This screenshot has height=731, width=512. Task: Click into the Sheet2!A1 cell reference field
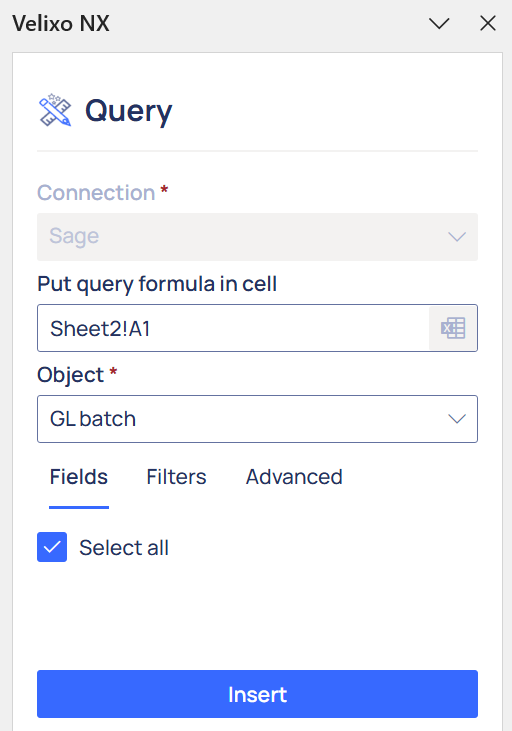coord(233,328)
